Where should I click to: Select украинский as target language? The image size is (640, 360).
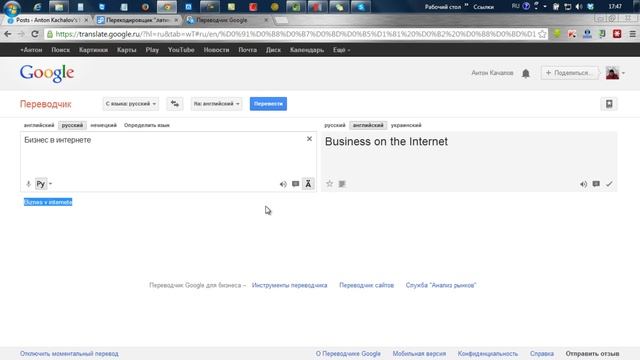[406, 125]
